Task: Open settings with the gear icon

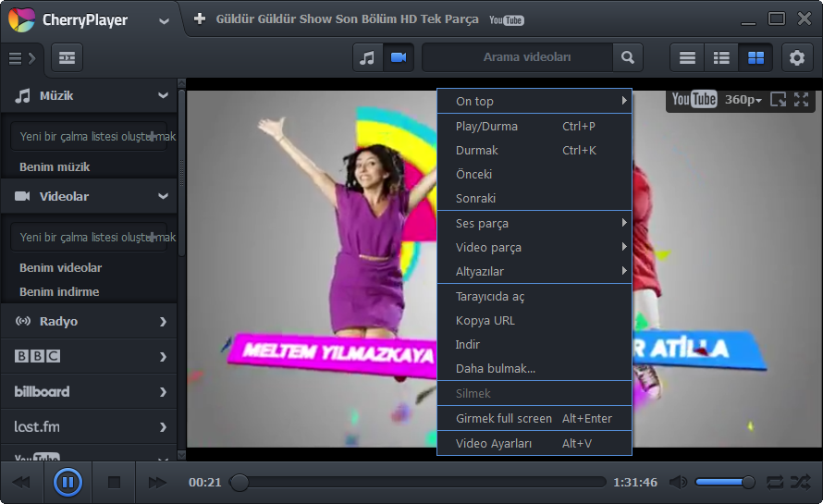Action: point(797,57)
